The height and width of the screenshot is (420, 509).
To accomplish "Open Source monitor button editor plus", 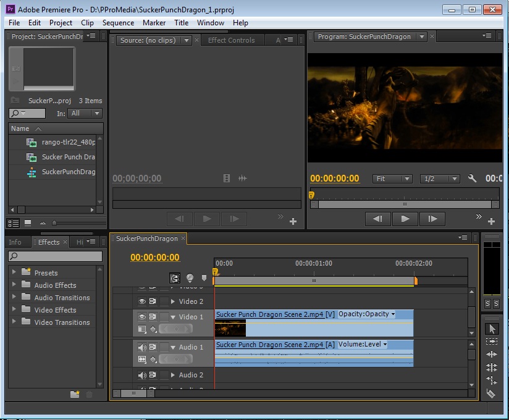I will tap(293, 221).
